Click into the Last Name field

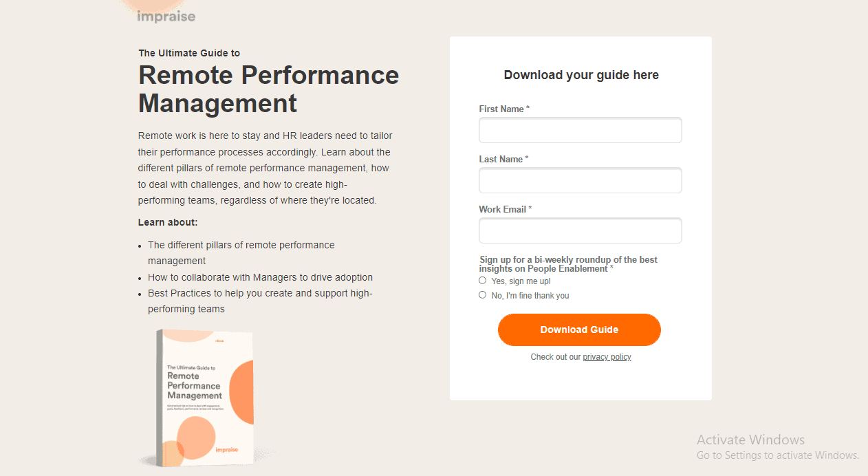click(x=580, y=180)
